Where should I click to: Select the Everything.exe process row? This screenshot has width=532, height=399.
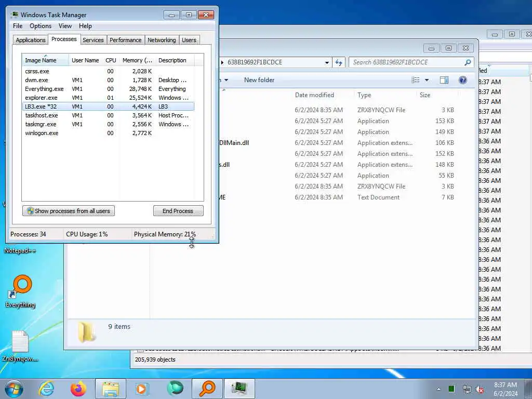click(108, 89)
